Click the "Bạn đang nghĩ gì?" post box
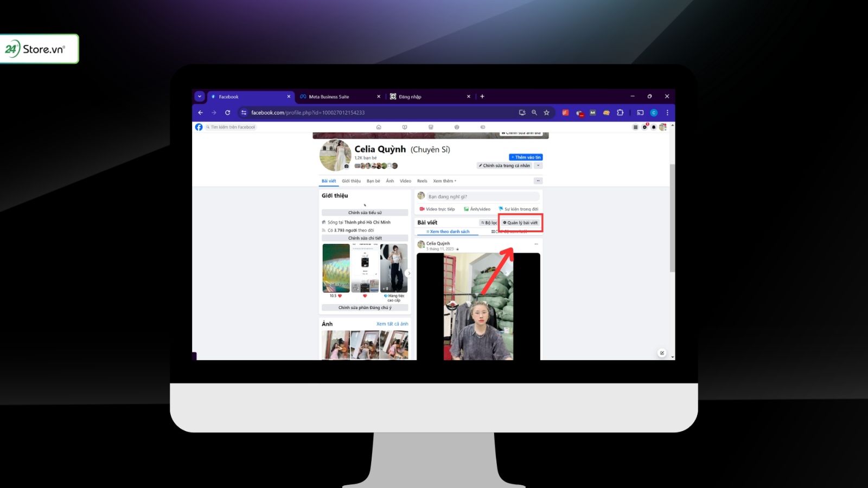The image size is (868, 488). click(x=483, y=196)
